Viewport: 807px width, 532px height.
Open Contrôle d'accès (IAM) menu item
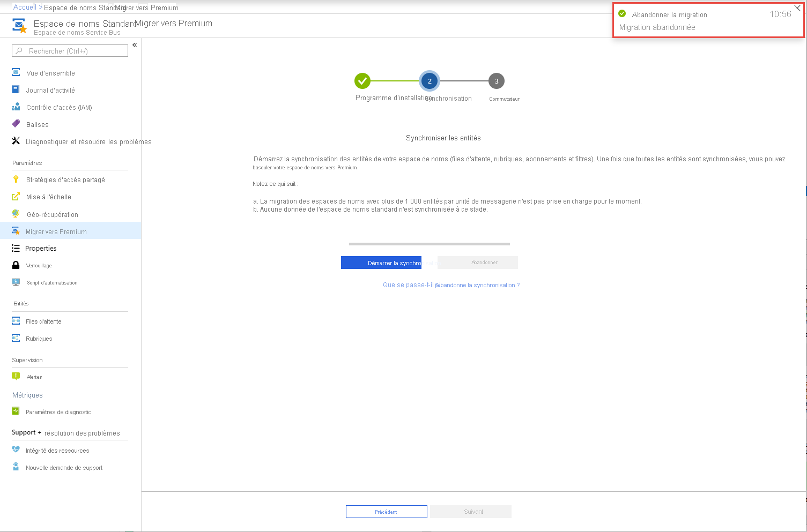tap(59, 108)
